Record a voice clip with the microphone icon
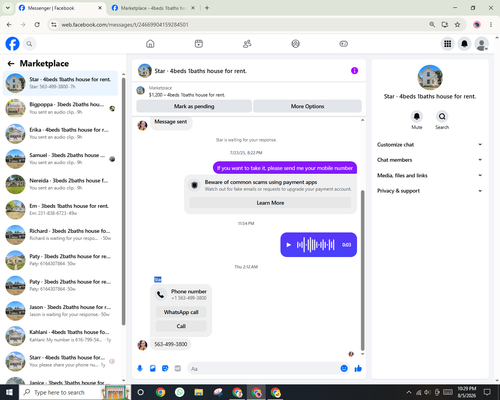The width and height of the screenshot is (500, 400). (x=140, y=368)
